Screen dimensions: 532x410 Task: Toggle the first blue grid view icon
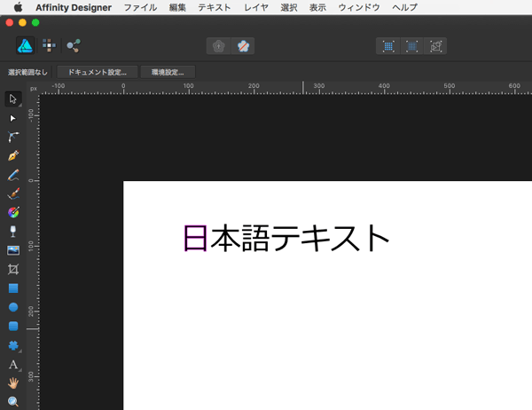coord(388,46)
